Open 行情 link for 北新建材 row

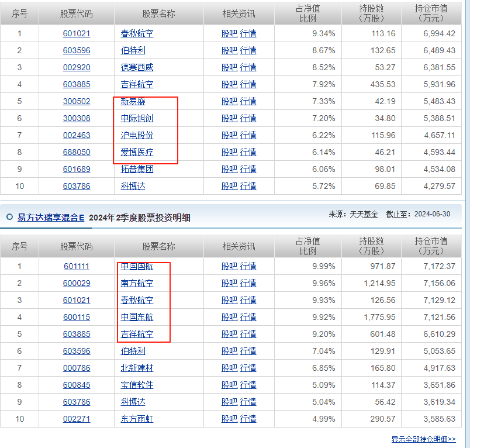[x=248, y=368]
